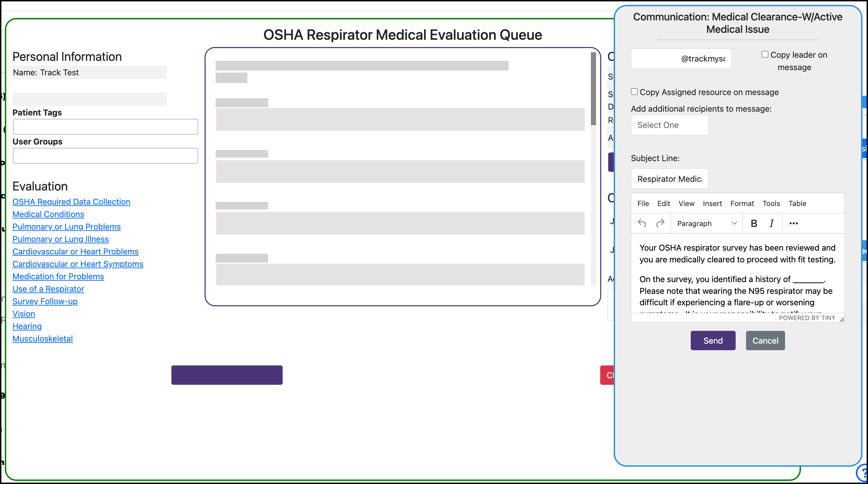Open the Hearing evaluation link

pyautogui.click(x=27, y=326)
